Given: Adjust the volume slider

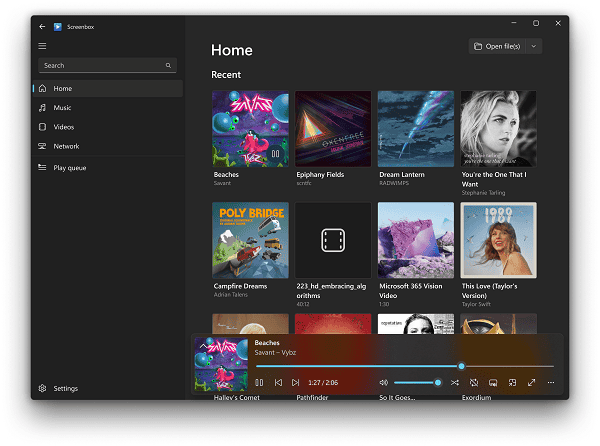Looking at the screenshot, I should (x=417, y=383).
